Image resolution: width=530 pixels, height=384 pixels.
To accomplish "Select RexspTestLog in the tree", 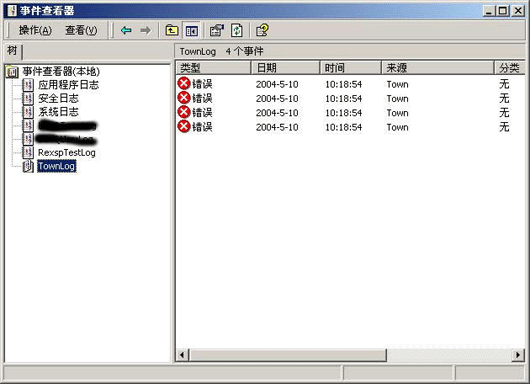I will pos(67,152).
